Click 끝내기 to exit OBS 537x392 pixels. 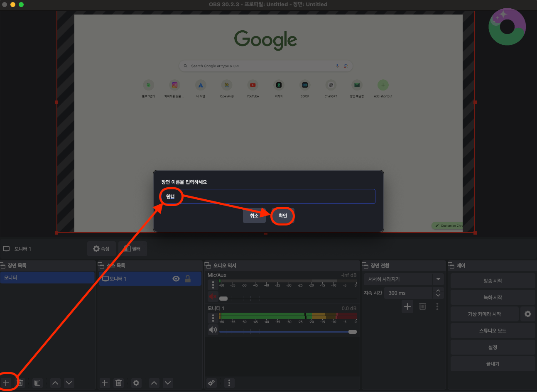(x=493, y=364)
